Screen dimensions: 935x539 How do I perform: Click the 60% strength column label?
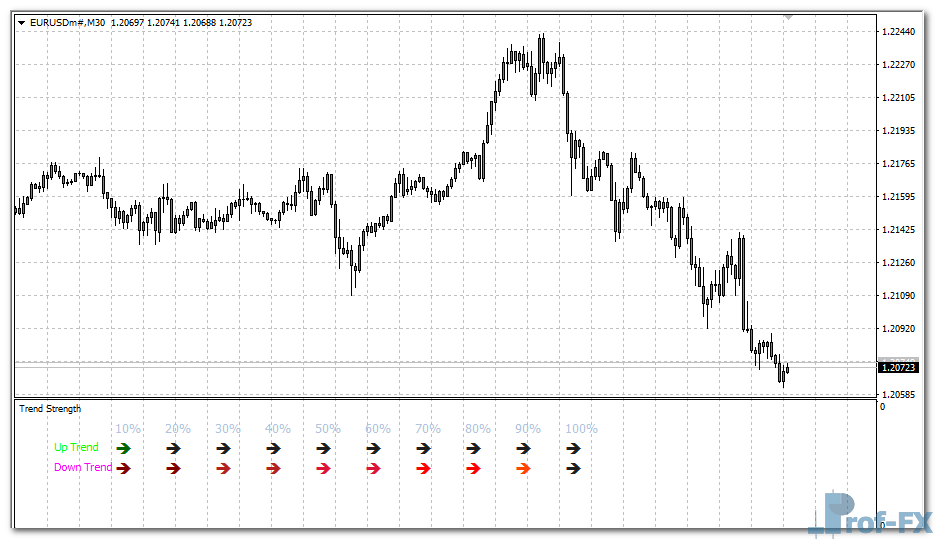pyautogui.click(x=378, y=429)
